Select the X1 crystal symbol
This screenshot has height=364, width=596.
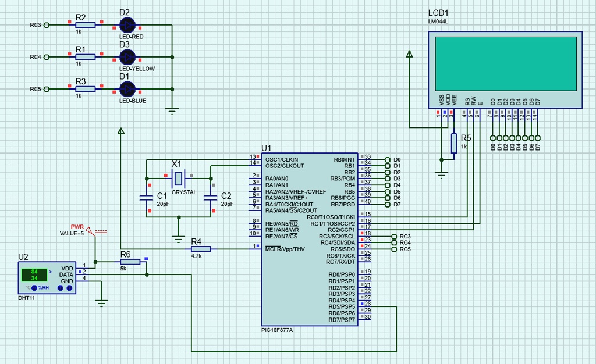[x=178, y=178]
